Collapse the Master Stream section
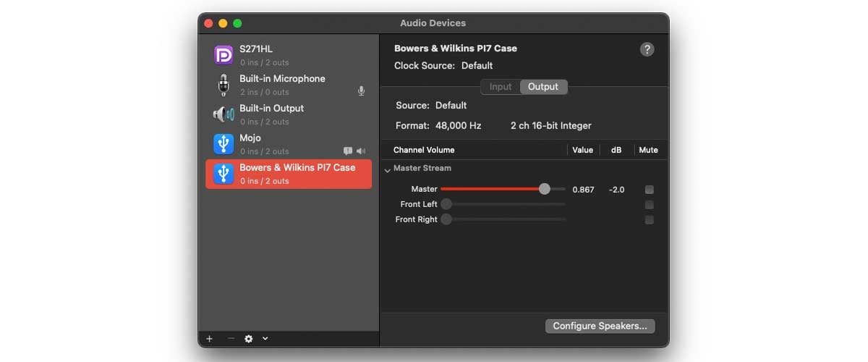This screenshot has width=868, height=362. (x=388, y=169)
